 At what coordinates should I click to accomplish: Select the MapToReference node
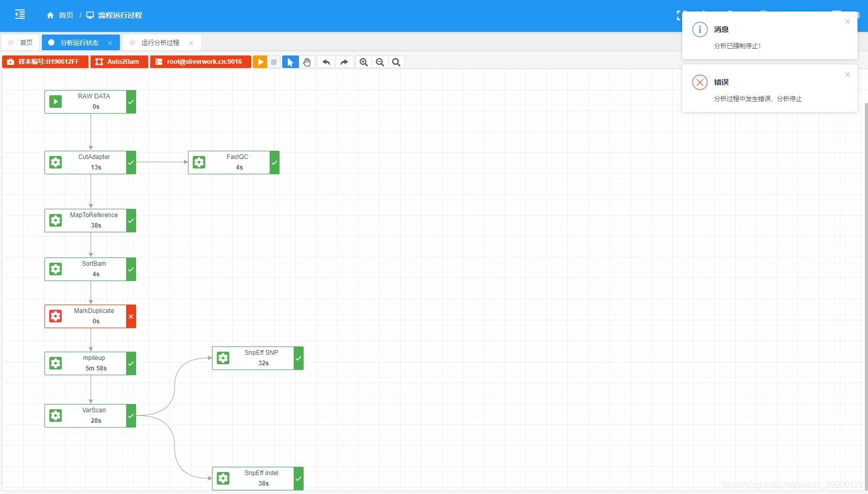[90, 220]
